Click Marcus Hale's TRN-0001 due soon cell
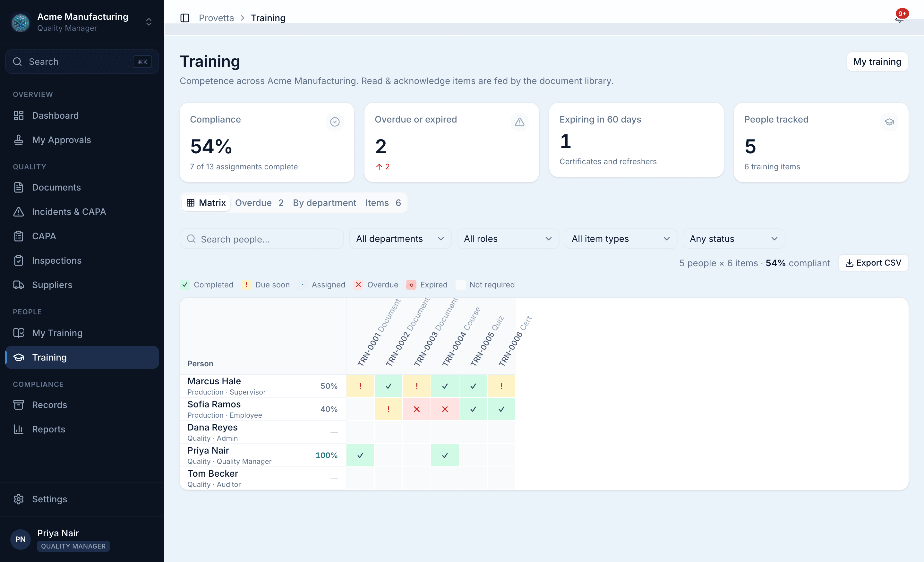This screenshot has height=562, width=924. (360, 386)
